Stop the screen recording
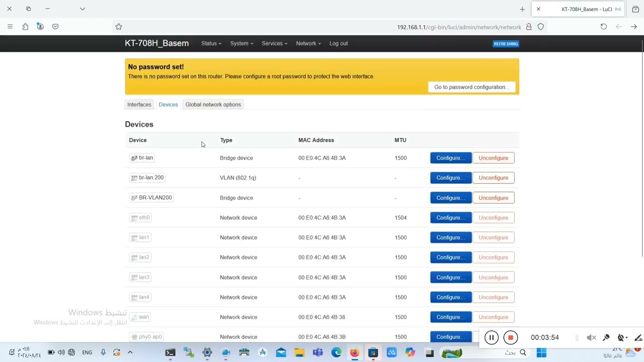Image resolution: width=644 pixels, height=362 pixels. 511,338
